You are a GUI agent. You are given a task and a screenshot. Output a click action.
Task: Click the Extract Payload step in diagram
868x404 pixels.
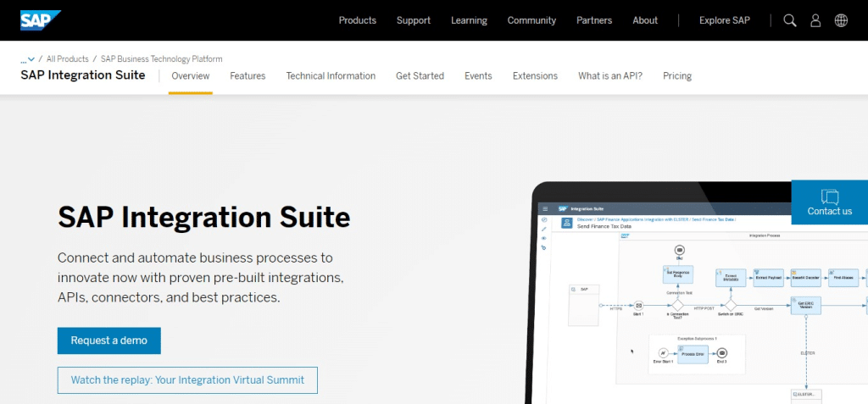[x=768, y=277]
